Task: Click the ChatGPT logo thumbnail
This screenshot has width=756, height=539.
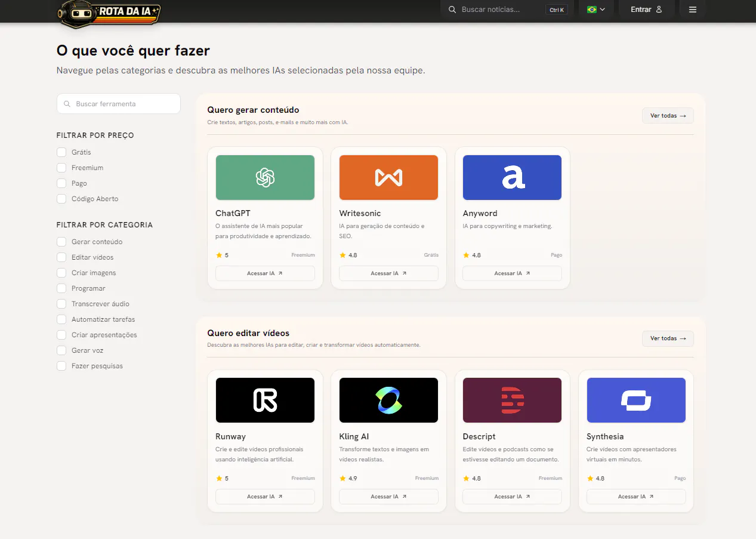Action: pos(265,177)
